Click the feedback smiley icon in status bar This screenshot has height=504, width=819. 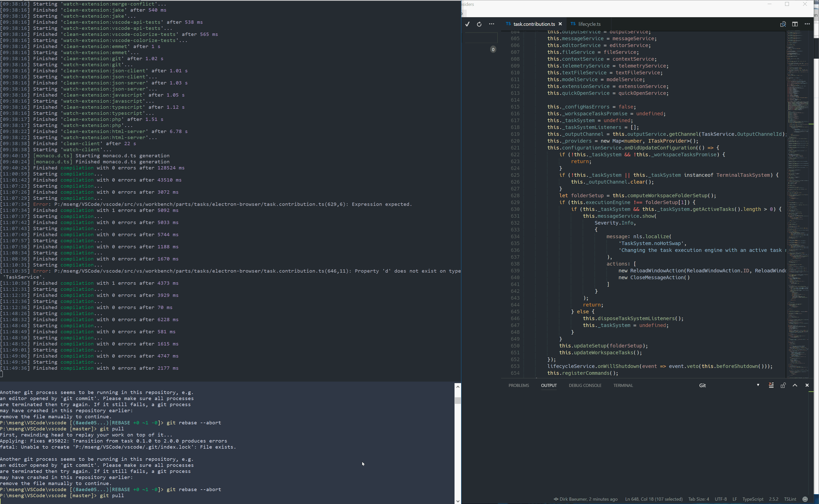805,499
